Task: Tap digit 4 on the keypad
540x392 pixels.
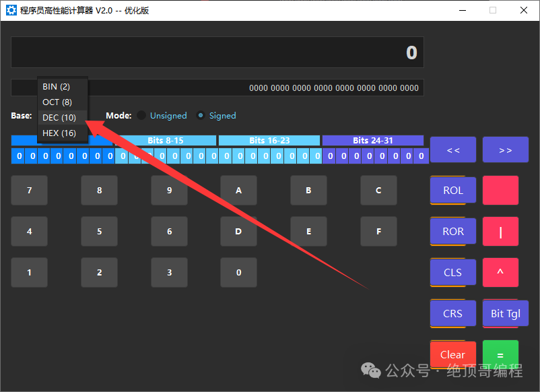Action: [x=29, y=232]
